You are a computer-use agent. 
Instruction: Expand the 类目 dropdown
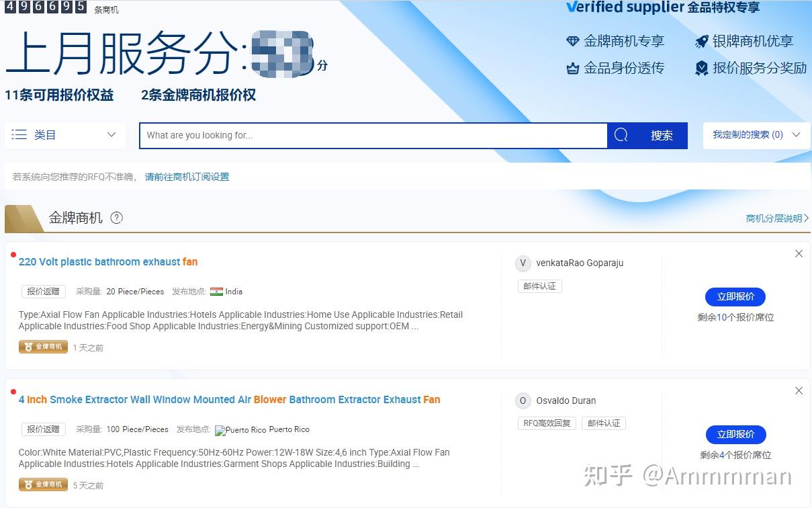coord(111,134)
